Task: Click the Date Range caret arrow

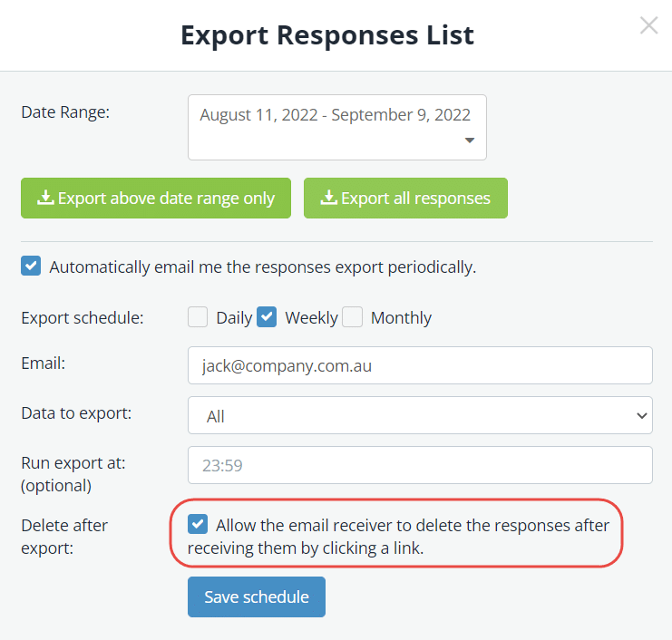Action: pyautogui.click(x=470, y=141)
